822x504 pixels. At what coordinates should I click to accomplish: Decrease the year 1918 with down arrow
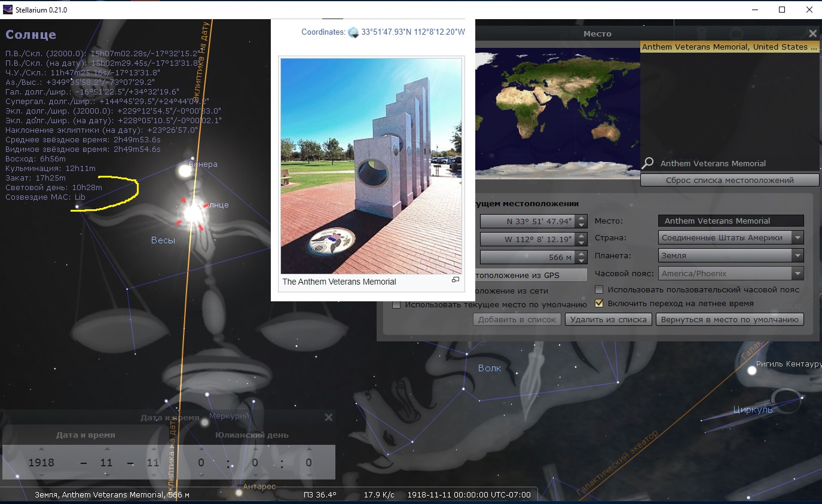pyautogui.click(x=41, y=476)
